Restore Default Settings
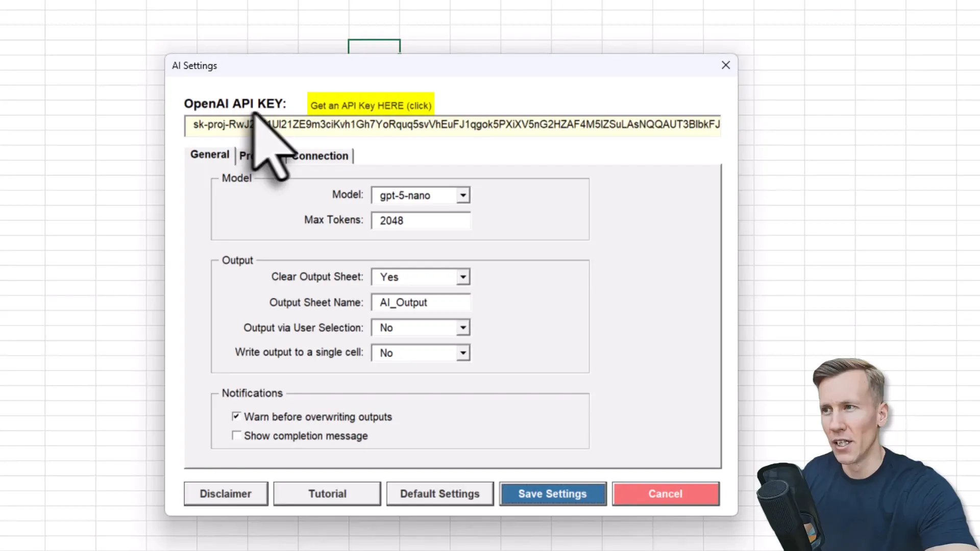The height and width of the screenshot is (551, 980). (439, 493)
